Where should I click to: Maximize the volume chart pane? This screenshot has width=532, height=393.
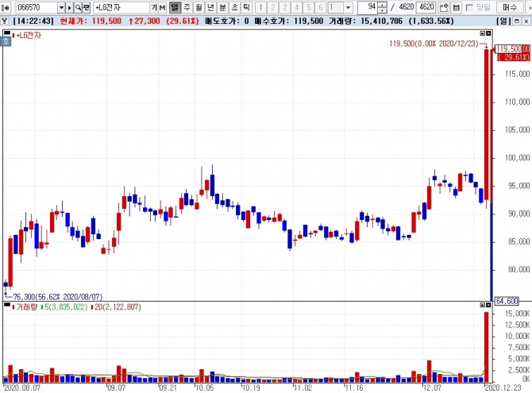pyautogui.click(x=483, y=305)
